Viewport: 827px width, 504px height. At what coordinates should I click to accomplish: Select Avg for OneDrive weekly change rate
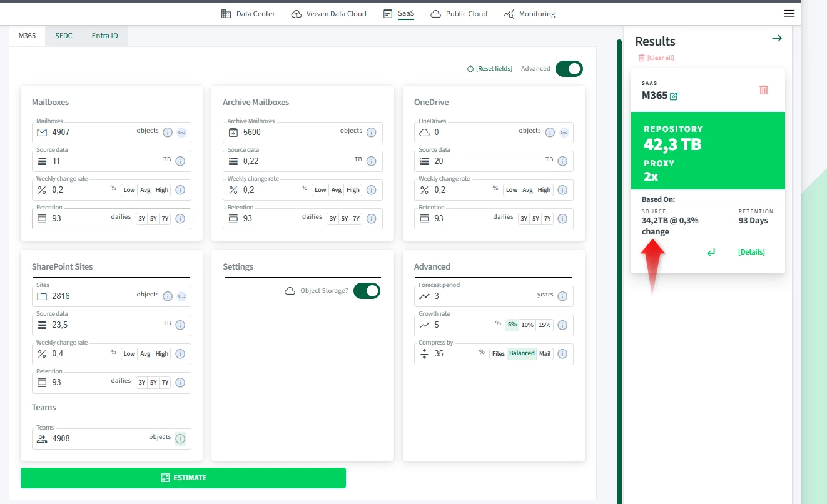pos(528,190)
